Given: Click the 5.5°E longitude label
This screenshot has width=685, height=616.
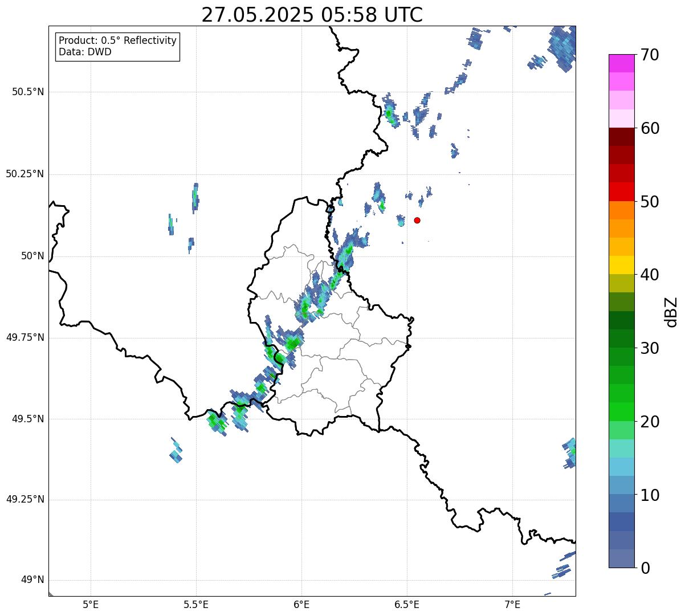Looking at the screenshot, I should point(196,605).
